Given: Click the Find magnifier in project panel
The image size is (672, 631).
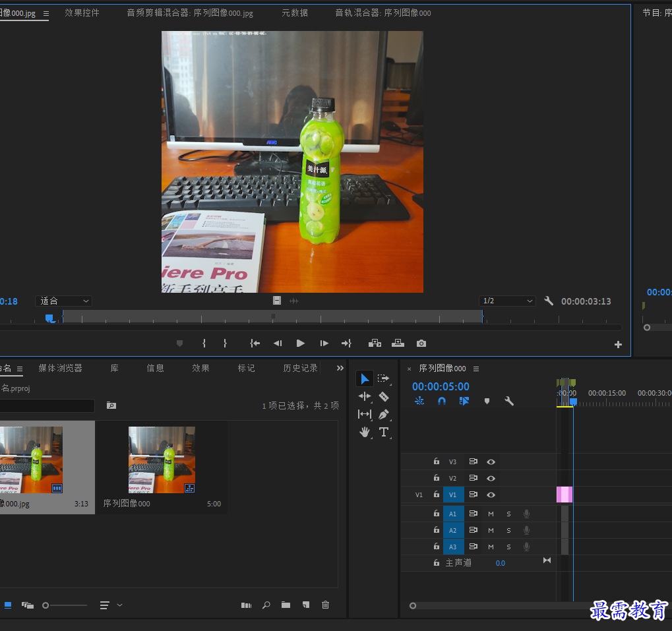Looking at the screenshot, I should pos(266,605).
